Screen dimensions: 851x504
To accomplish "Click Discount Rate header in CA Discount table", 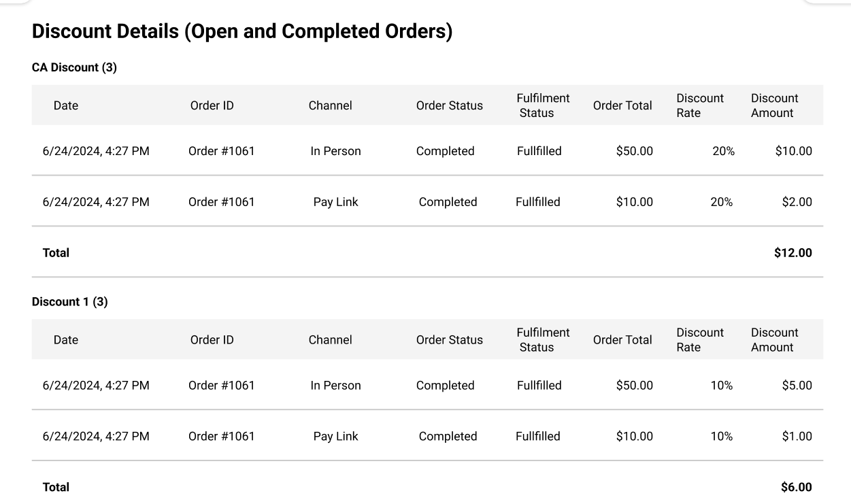I will [699, 105].
